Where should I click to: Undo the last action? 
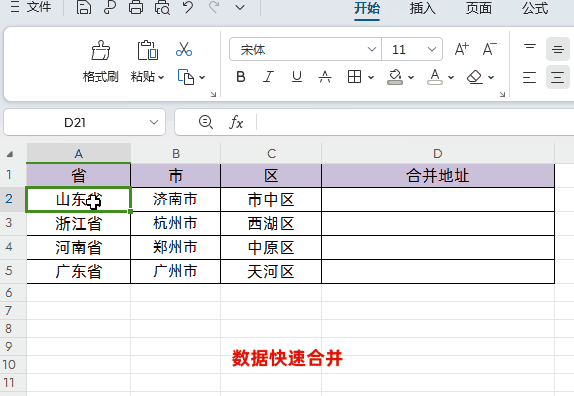click(188, 7)
